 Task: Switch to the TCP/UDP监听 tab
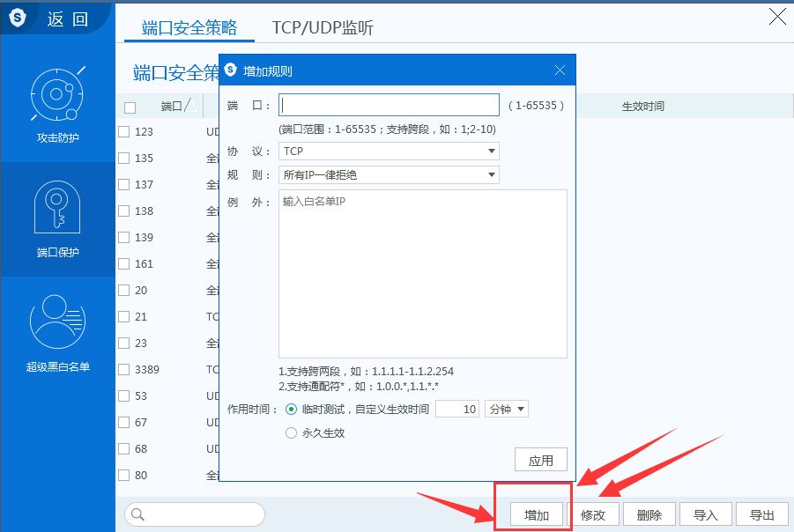[323, 28]
